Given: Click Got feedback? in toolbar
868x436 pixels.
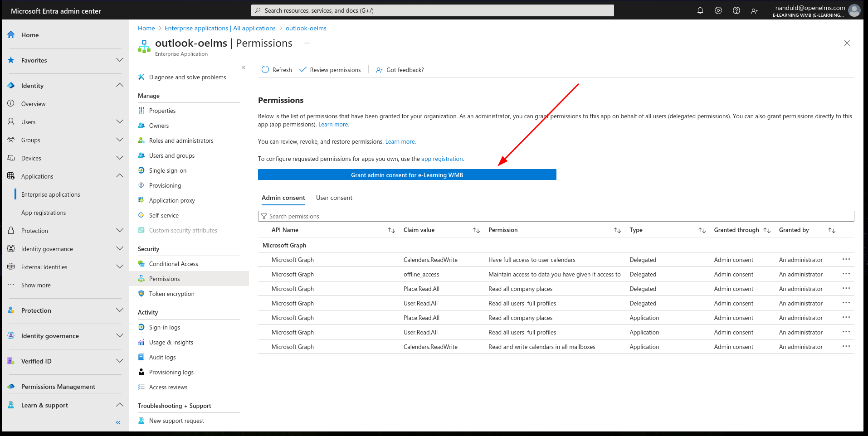Looking at the screenshot, I should [400, 70].
